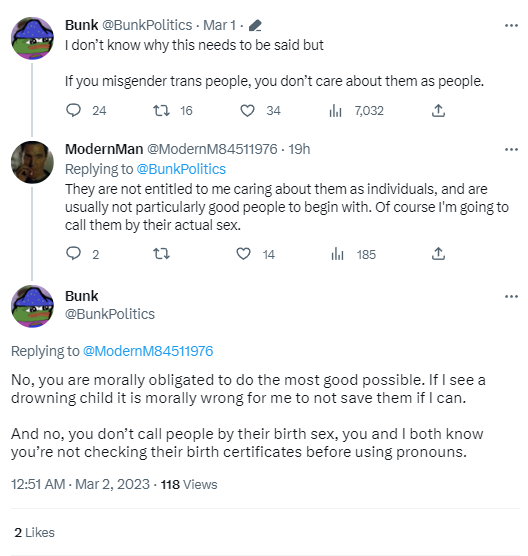Open the edited pencil icon beside Mar 1
528x556 pixels.
255,26
